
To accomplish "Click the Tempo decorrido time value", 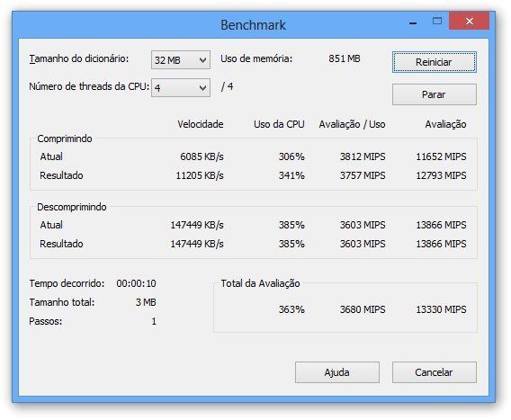I will click(136, 283).
